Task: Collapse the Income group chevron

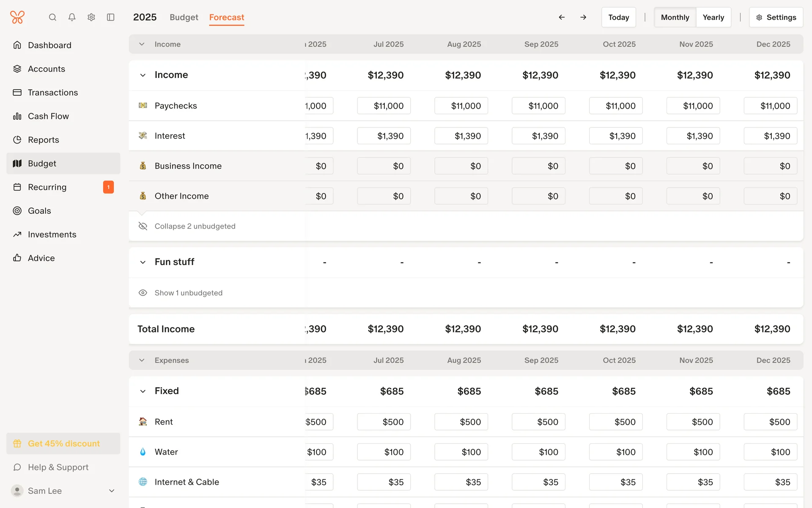Action: [143, 75]
